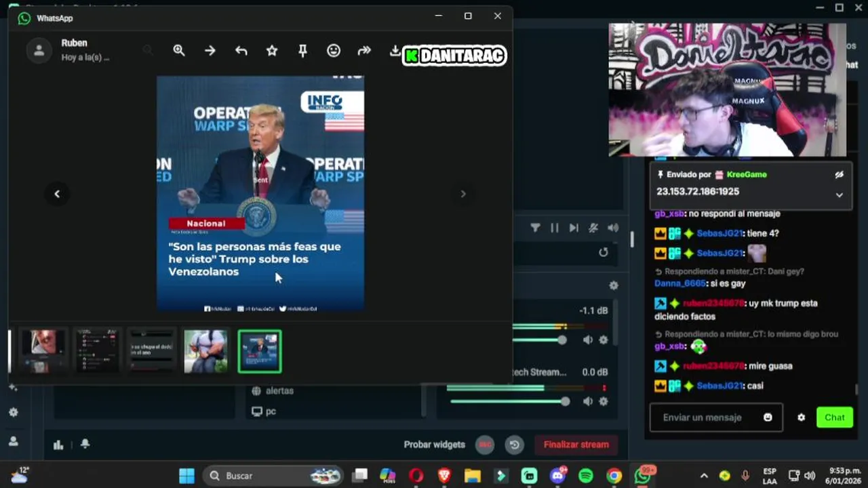
Task: Open the stats bar chart icon
Action: [58, 445]
